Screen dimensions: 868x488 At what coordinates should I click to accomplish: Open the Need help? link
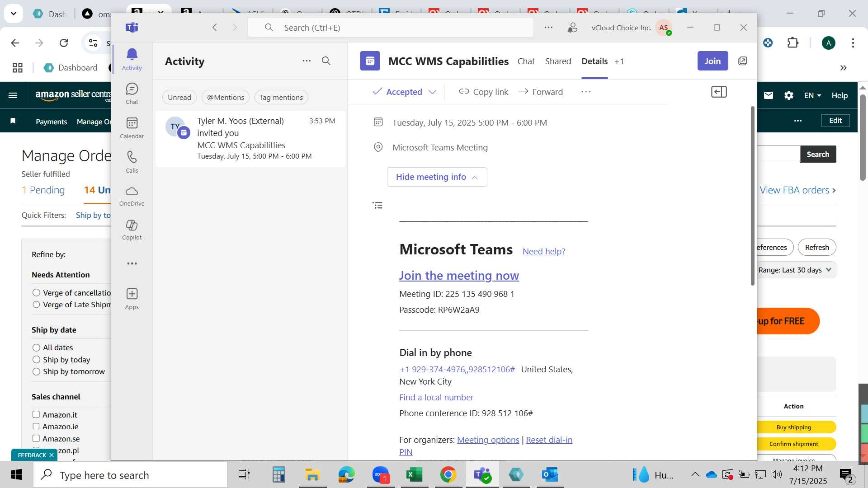(x=544, y=251)
